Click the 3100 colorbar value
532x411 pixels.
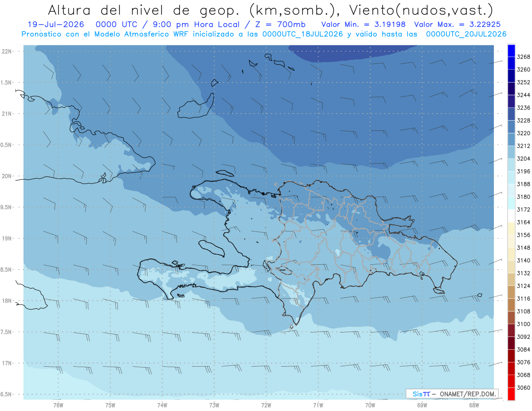point(524,324)
